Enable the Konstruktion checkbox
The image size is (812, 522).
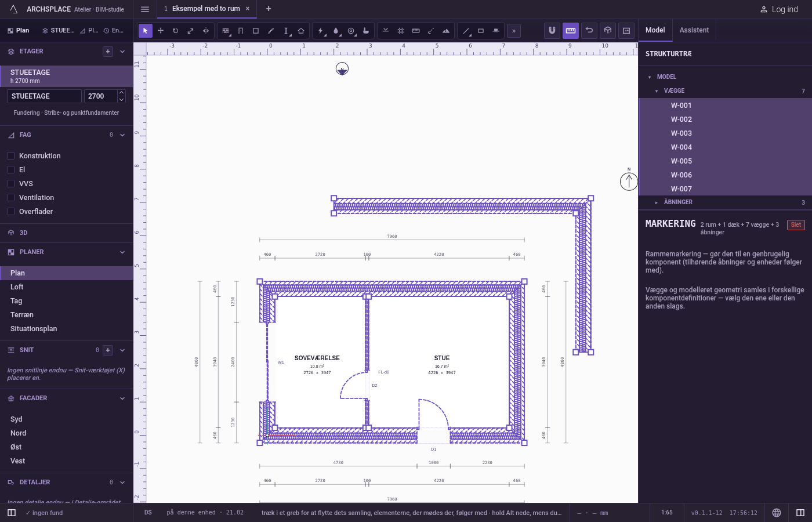pyautogui.click(x=10, y=156)
